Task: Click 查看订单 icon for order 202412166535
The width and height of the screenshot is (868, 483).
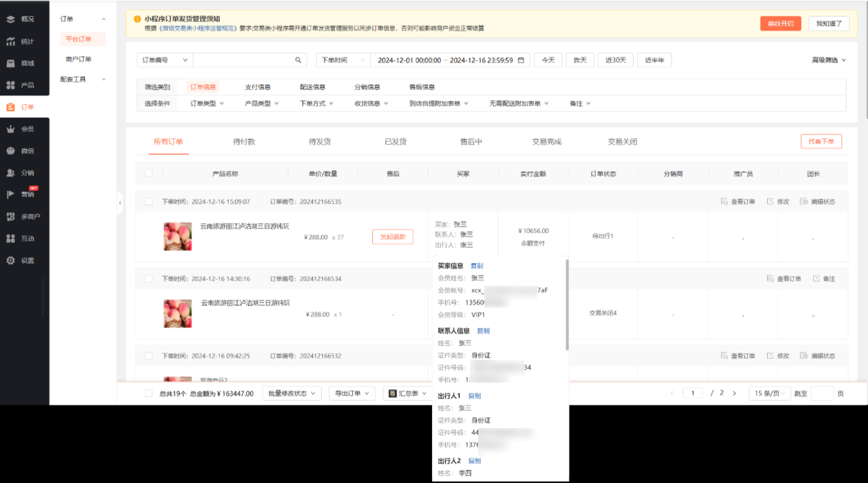Action: click(x=724, y=202)
